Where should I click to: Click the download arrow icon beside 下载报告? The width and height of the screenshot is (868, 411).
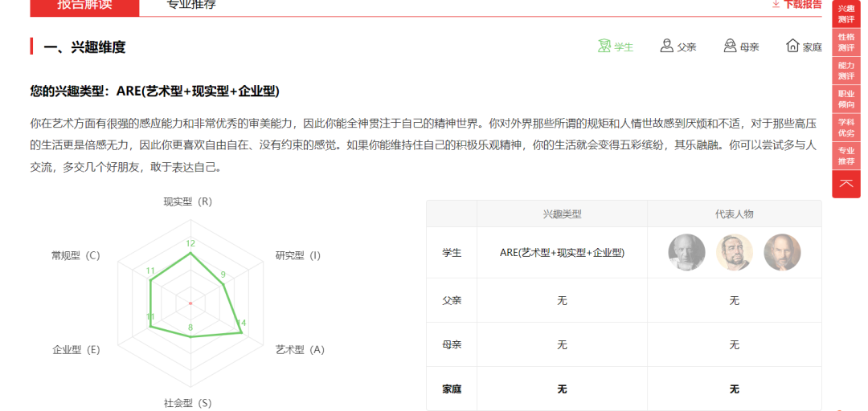point(776,4)
